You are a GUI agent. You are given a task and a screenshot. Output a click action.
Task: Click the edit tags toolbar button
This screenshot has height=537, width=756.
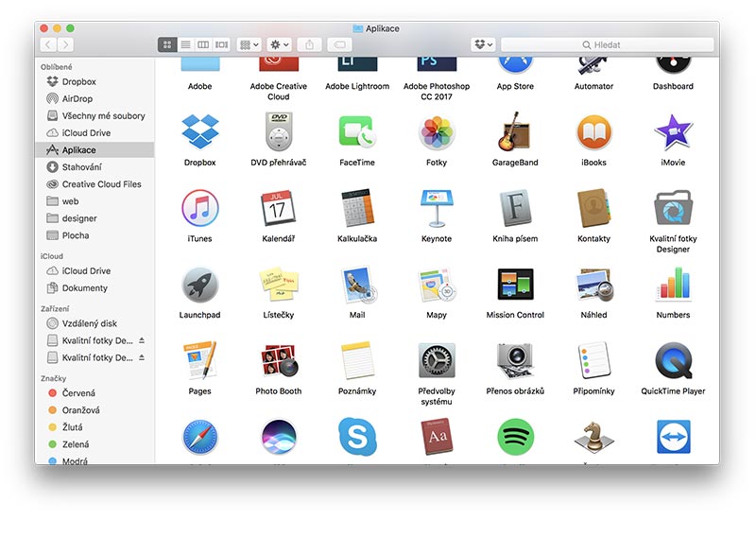(339, 44)
